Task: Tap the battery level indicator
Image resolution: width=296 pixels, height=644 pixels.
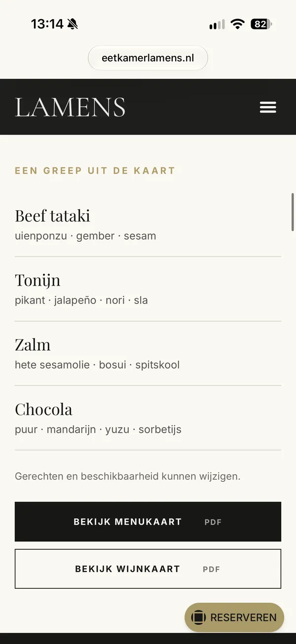Action: coord(261,24)
